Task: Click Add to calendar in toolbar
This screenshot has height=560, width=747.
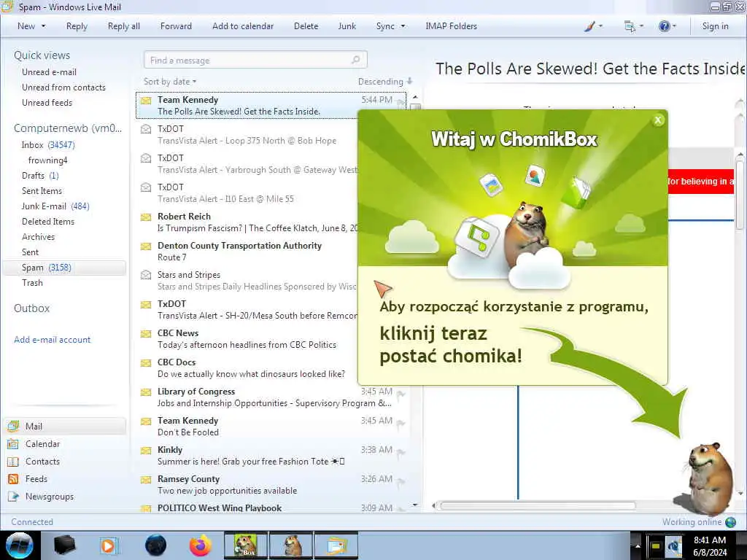Action: click(x=243, y=26)
